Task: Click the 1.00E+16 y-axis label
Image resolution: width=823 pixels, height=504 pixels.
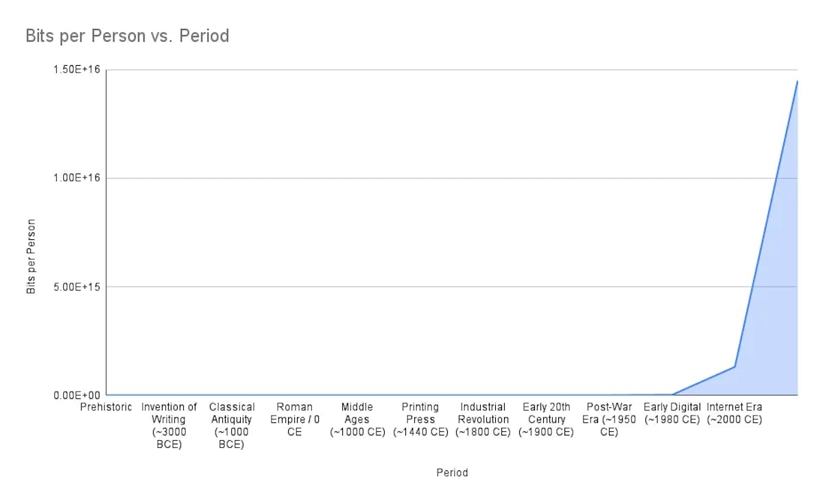Action: tap(75, 178)
